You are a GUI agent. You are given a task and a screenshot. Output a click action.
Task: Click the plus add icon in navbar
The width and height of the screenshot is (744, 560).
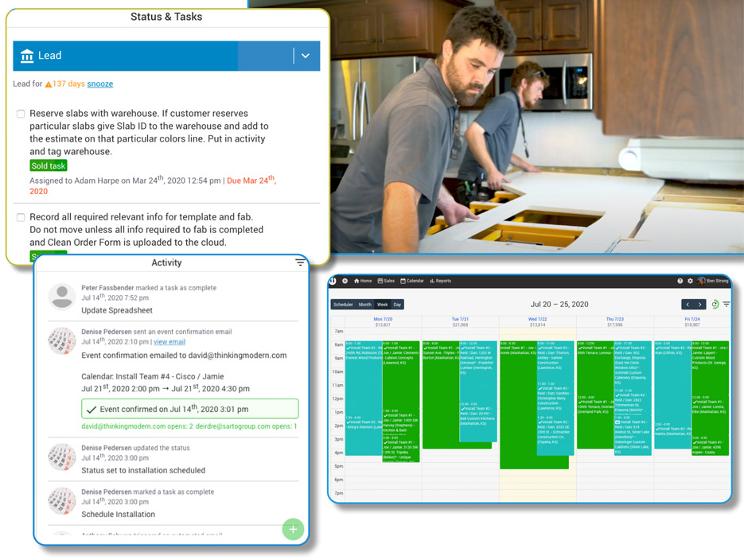coord(345,281)
